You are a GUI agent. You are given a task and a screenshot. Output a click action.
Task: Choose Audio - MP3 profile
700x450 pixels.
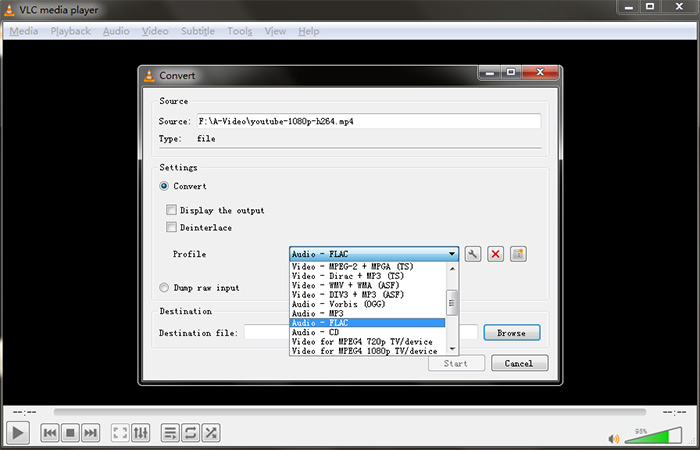click(x=367, y=313)
